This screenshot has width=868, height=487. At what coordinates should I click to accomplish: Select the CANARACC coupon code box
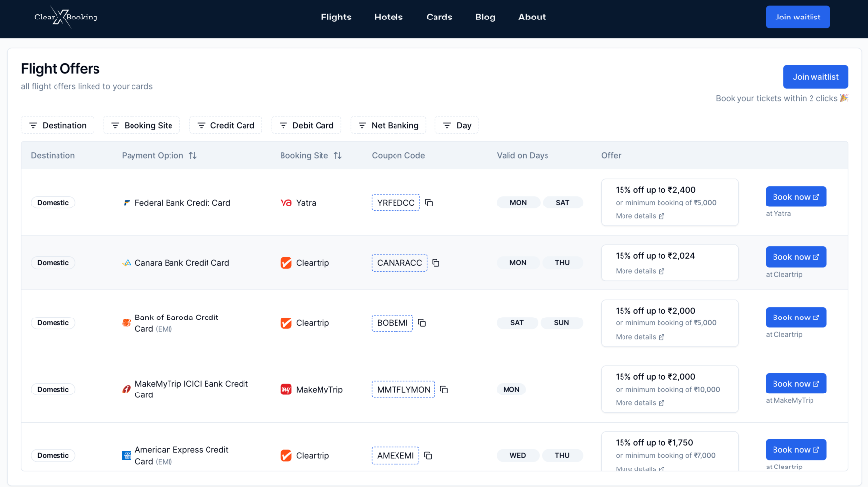click(399, 263)
